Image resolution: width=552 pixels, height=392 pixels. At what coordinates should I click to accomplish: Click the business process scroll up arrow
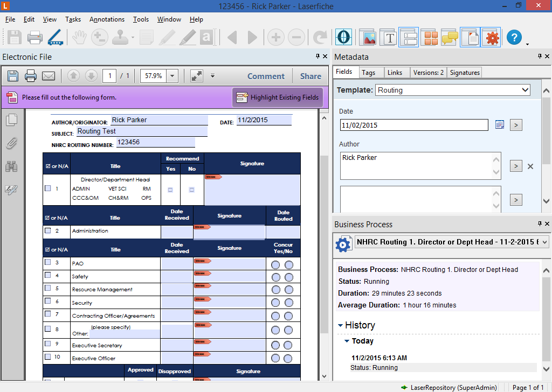[x=546, y=270]
